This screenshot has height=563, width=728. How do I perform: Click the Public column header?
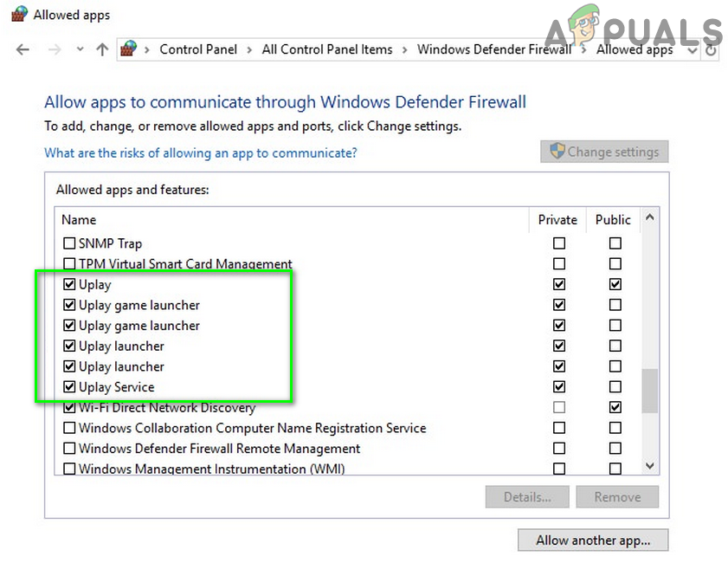coord(614,220)
